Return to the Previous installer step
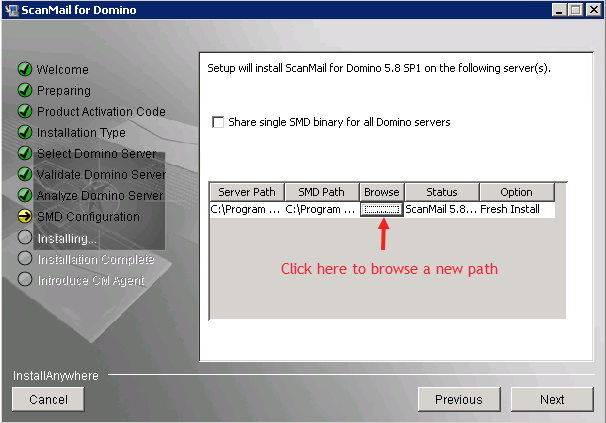Viewport: 606px width, 423px height. (x=459, y=399)
